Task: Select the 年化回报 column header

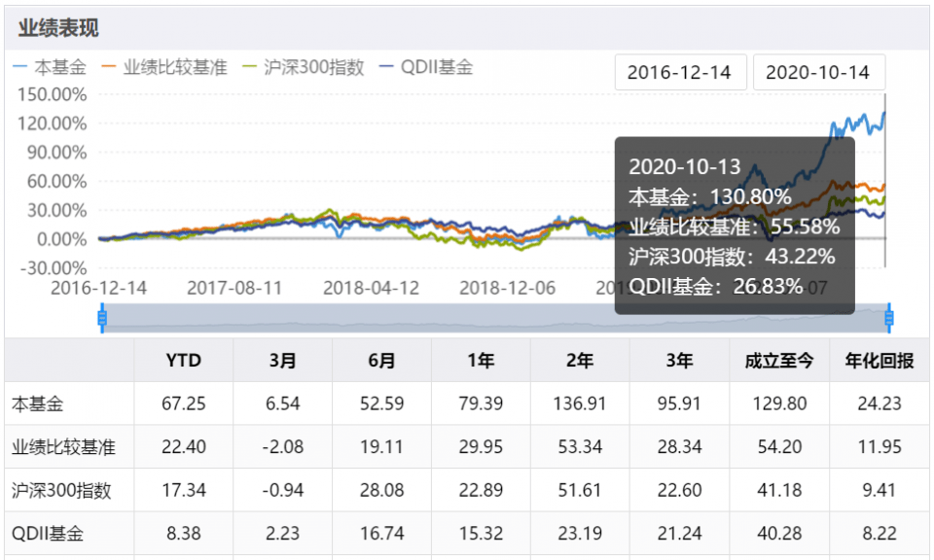Action: tap(879, 361)
